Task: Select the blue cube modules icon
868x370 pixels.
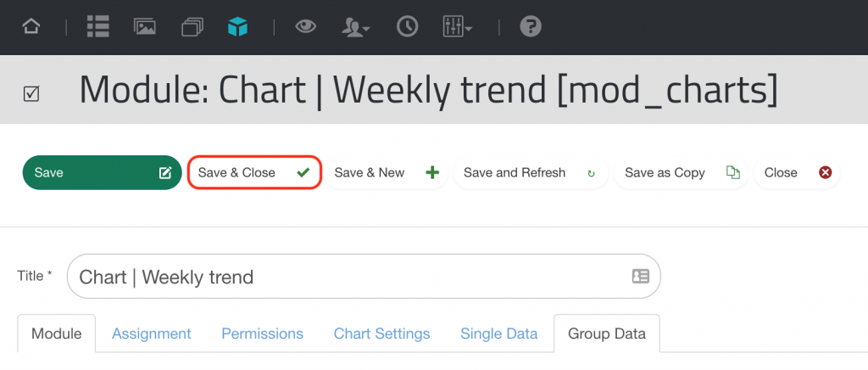Action: (237, 26)
